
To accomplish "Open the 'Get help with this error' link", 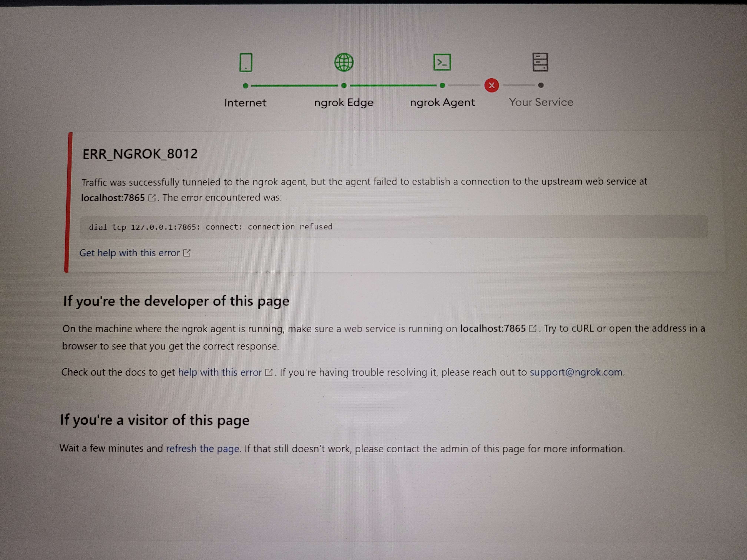I will click(x=130, y=253).
